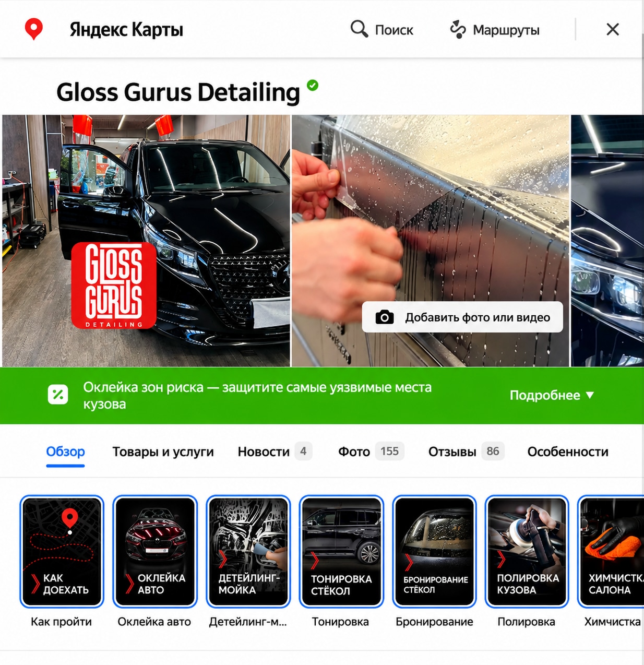Open the Обзор tab
Image resolution: width=644 pixels, height=665 pixels.
tap(65, 452)
